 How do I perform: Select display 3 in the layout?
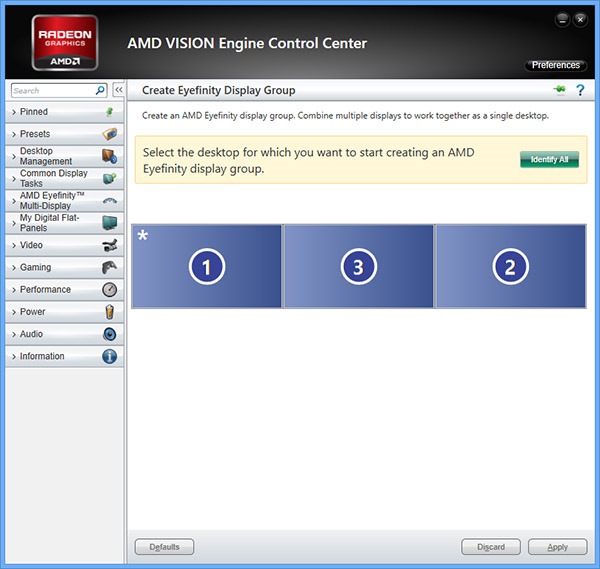point(358,266)
